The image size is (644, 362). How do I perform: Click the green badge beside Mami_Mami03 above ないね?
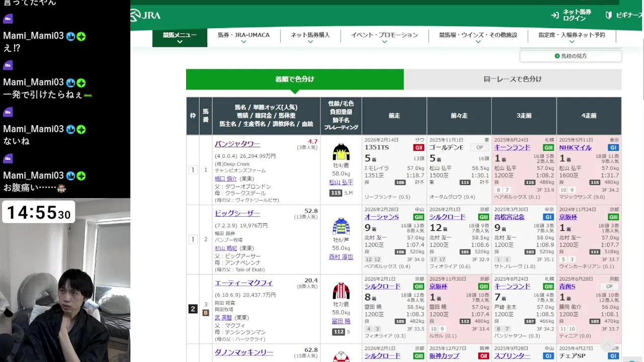(x=81, y=129)
